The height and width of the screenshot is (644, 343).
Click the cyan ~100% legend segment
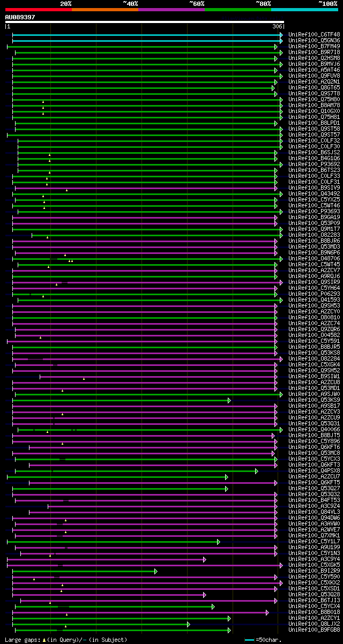pyautogui.click(x=304, y=10)
